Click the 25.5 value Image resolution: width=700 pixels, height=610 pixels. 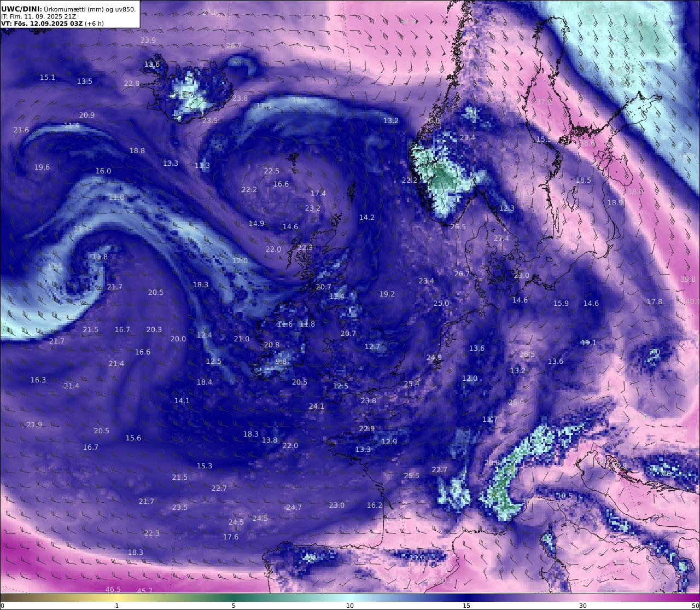(x=412, y=476)
